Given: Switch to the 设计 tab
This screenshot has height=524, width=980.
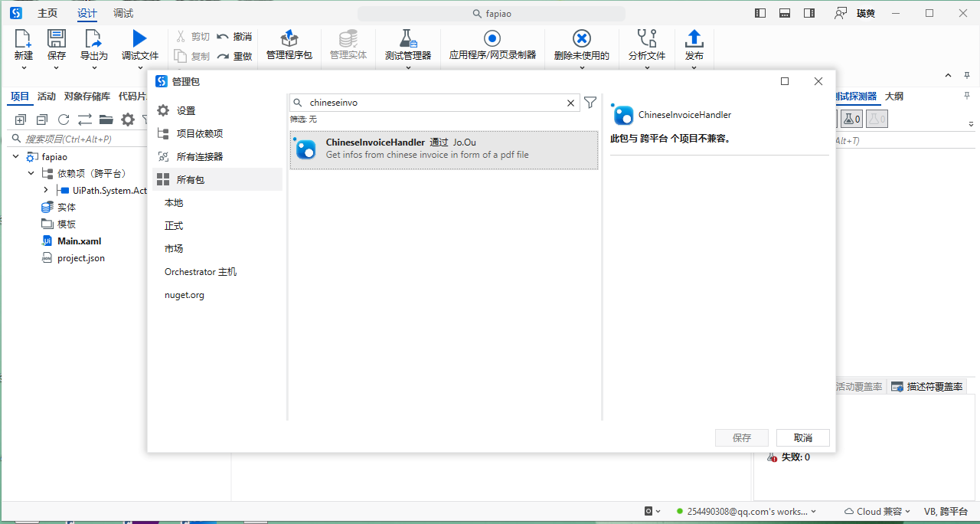Looking at the screenshot, I should coord(87,13).
